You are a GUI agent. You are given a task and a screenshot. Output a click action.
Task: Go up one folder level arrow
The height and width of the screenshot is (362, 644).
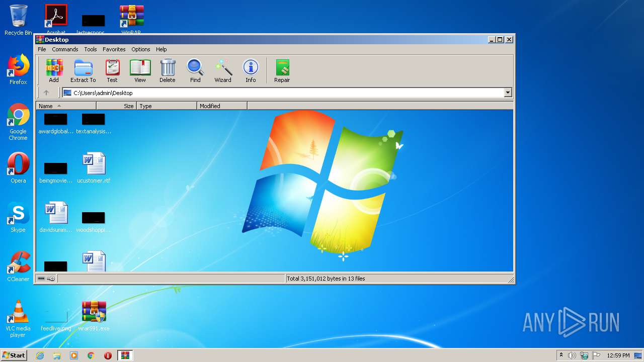click(46, 93)
